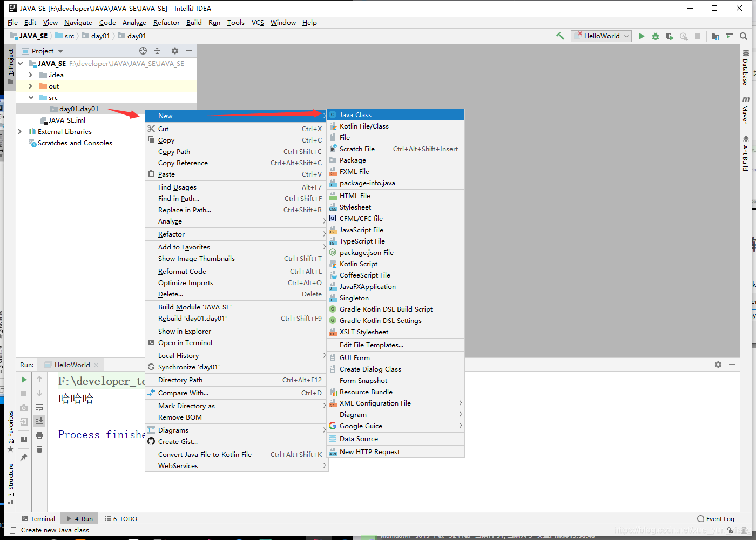This screenshot has width=756, height=540.
Task: Select Convert Java File to Kotlin File
Action: coord(236,455)
